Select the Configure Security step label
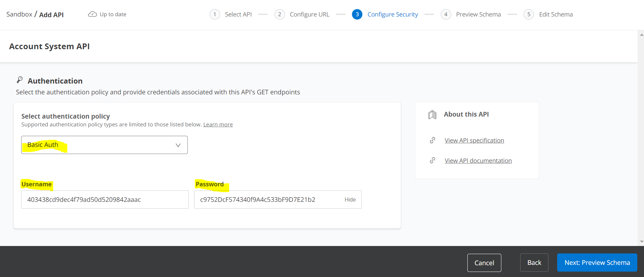Image resolution: width=644 pixels, height=277 pixels. (x=393, y=14)
